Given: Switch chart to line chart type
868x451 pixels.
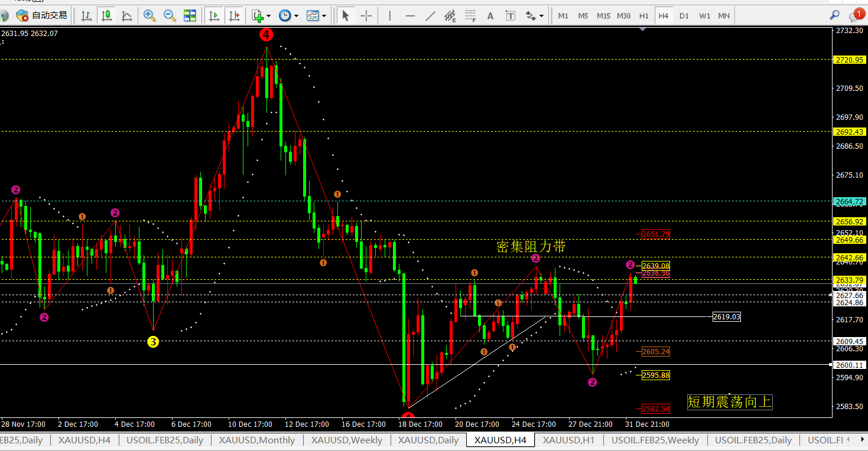Looking at the screenshot, I should pos(126,15).
